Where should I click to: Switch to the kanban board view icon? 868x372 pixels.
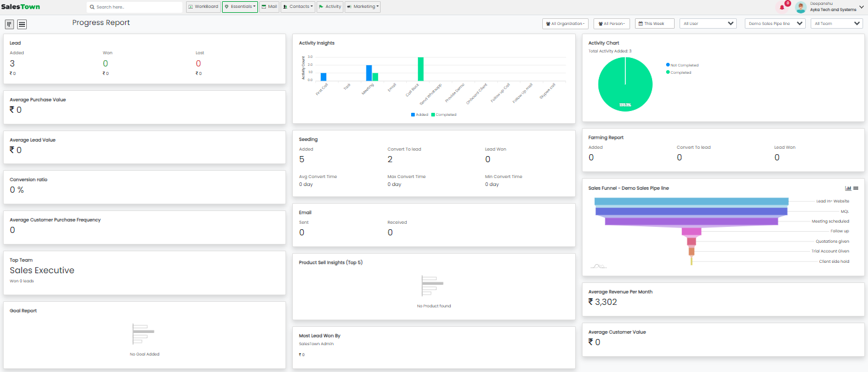(10, 24)
